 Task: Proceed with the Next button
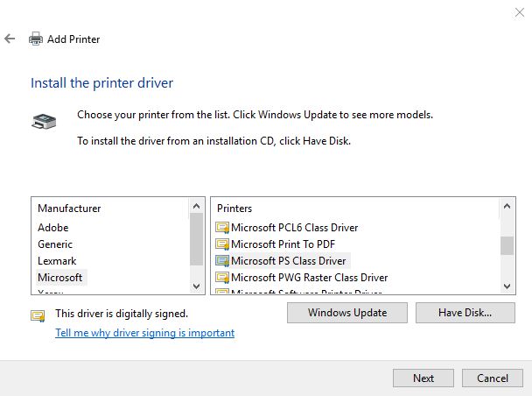click(x=423, y=378)
